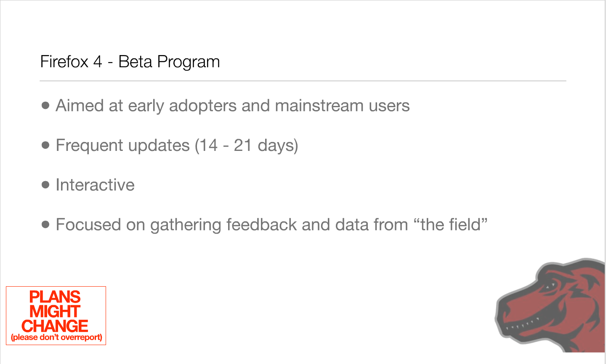Click the bullet dot before "Focused on gathering"

click(45, 224)
